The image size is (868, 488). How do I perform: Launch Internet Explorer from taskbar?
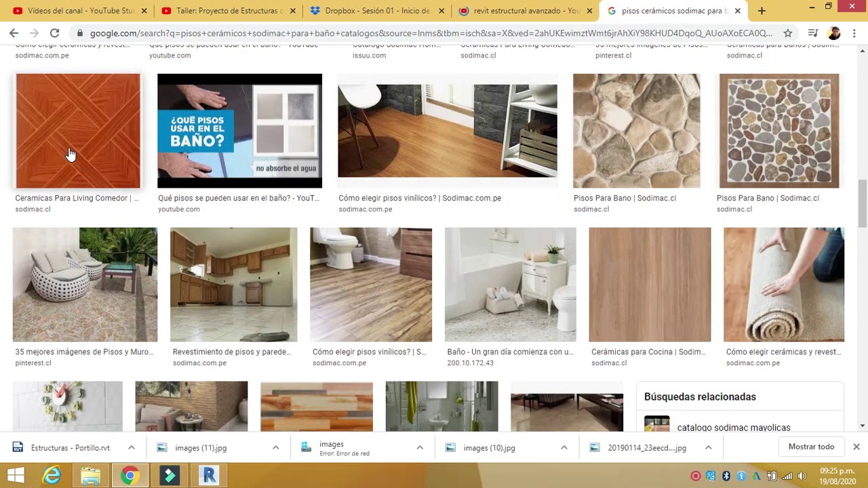52,475
